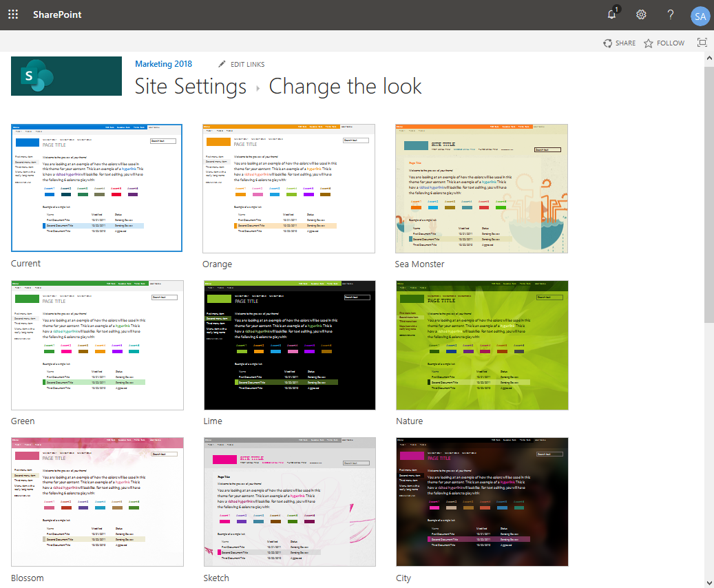Reselect the Current theme thumbnail
This screenshot has height=588, width=714.
(96, 187)
